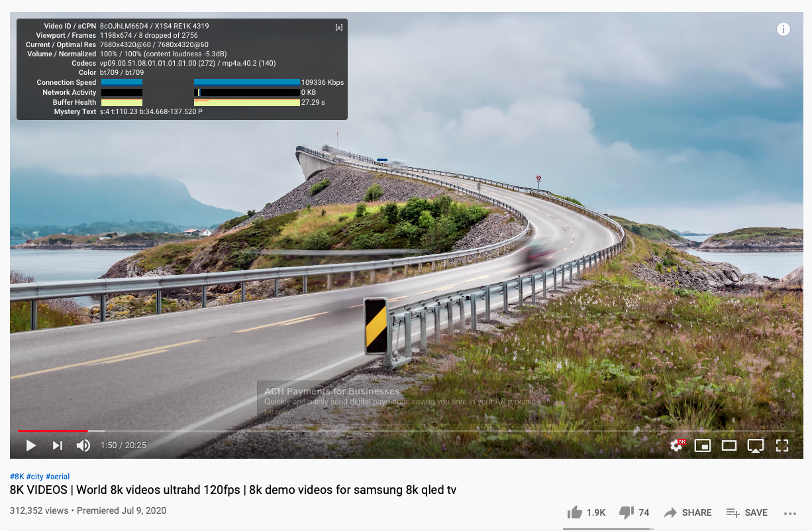Viewport: 812px width, 531px height.
Task: Share the video
Action: 687,512
